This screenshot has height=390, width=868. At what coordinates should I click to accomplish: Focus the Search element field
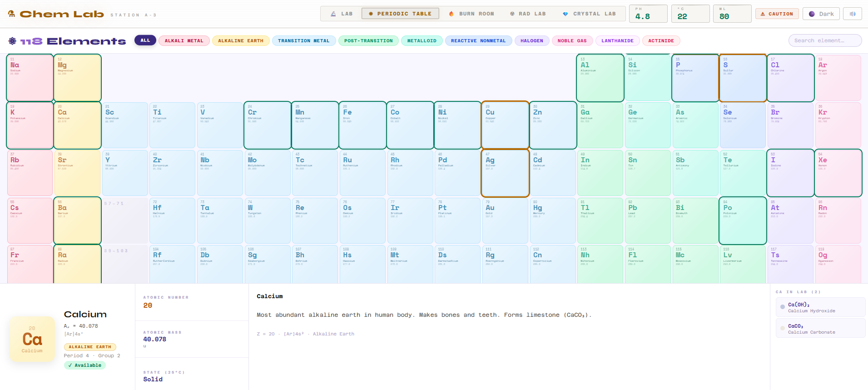pyautogui.click(x=825, y=40)
